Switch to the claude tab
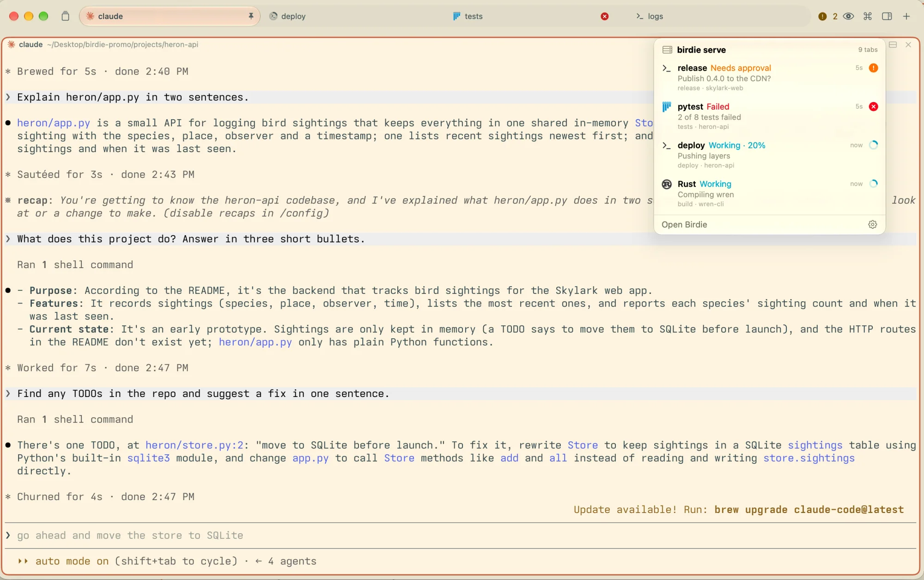This screenshot has width=924, height=580. pos(170,16)
